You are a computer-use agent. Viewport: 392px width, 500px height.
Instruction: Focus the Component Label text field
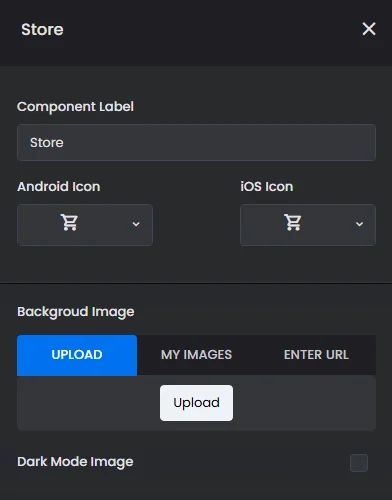196,143
